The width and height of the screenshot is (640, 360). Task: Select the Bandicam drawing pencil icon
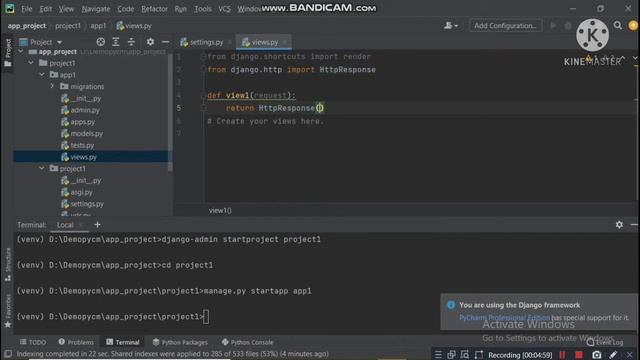[613, 355]
